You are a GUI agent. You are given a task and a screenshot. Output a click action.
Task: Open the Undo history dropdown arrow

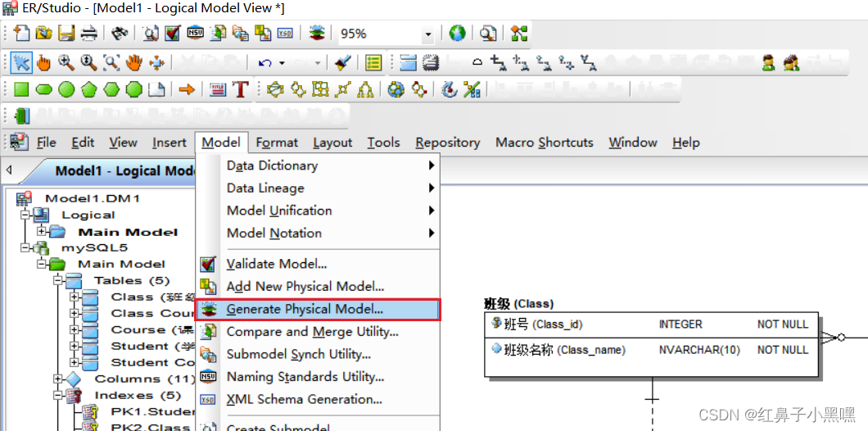282,62
